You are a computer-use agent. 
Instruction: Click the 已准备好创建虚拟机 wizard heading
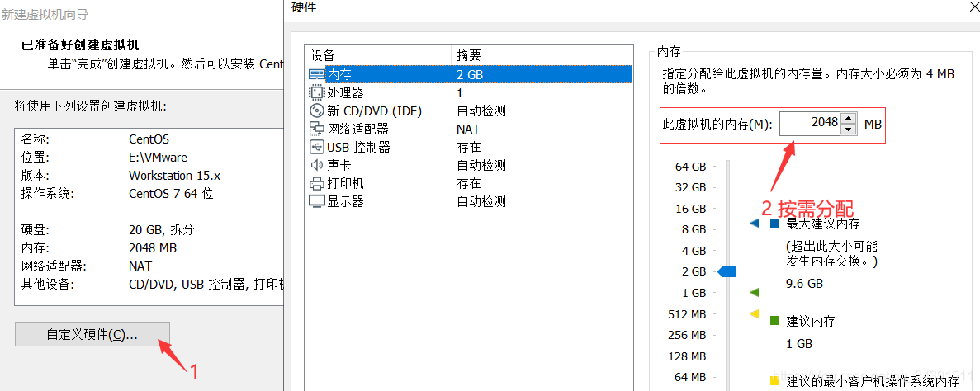pyautogui.click(x=80, y=45)
